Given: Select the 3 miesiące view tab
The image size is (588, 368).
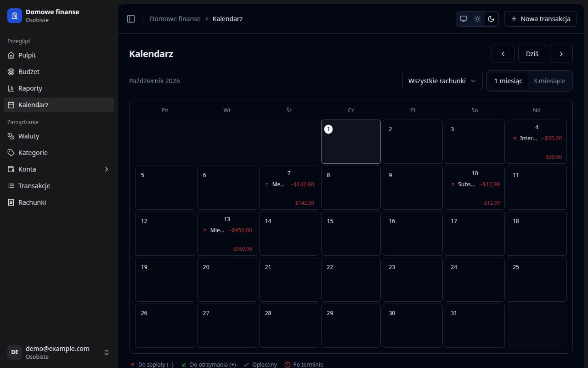Looking at the screenshot, I should point(549,81).
